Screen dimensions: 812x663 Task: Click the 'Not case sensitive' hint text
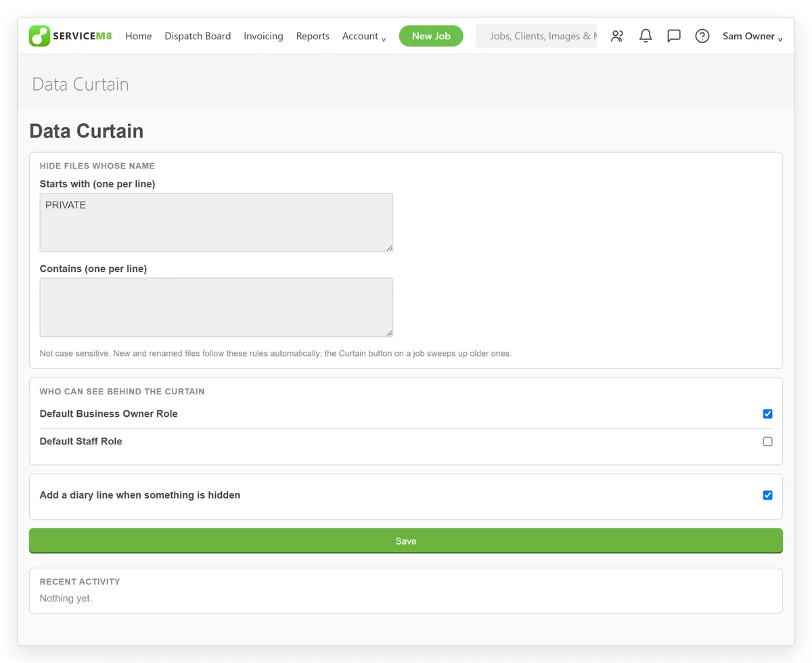[x=275, y=353]
